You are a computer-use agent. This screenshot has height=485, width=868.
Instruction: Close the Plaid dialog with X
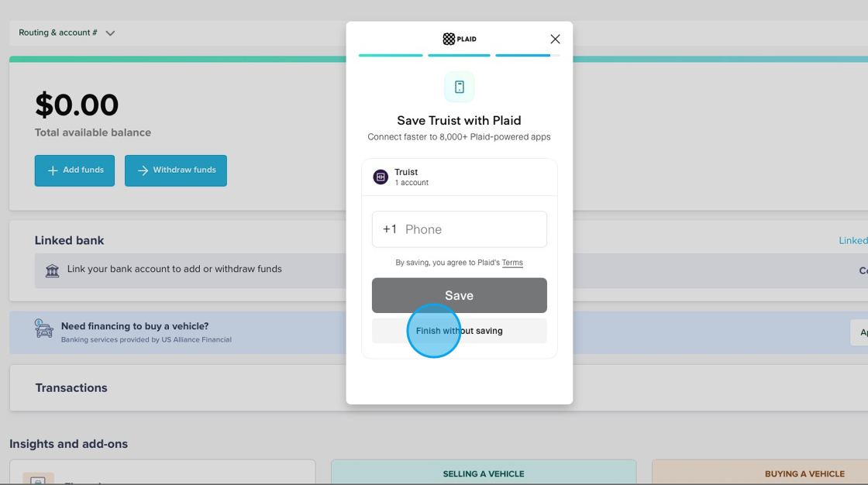(x=555, y=39)
